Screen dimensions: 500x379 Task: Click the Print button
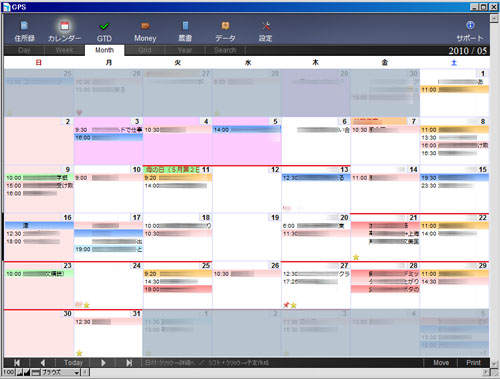[473, 363]
